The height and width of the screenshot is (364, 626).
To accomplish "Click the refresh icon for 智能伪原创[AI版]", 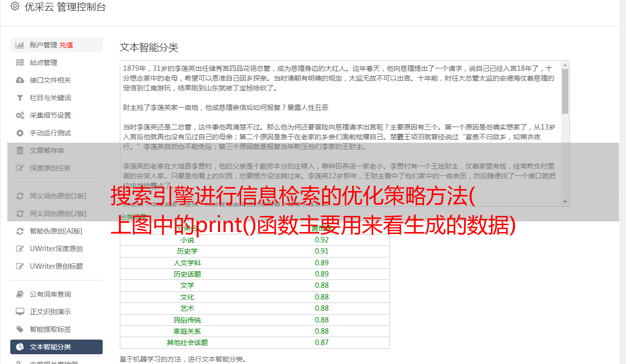I will [20, 231].
